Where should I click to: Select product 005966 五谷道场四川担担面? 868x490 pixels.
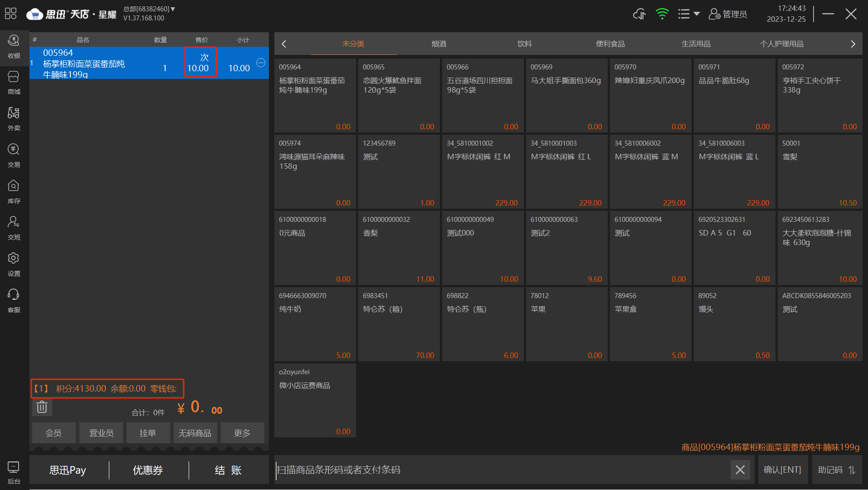[x=483, y=96]
